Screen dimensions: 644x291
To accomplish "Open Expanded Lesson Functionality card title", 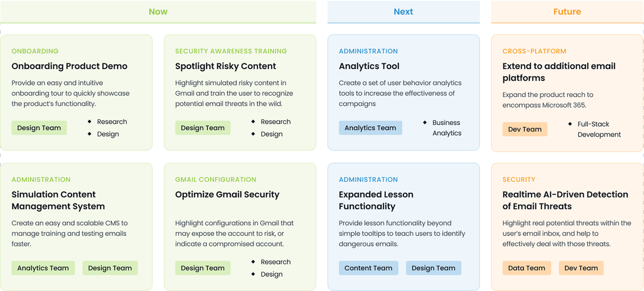I will click(x=376, y=200).
